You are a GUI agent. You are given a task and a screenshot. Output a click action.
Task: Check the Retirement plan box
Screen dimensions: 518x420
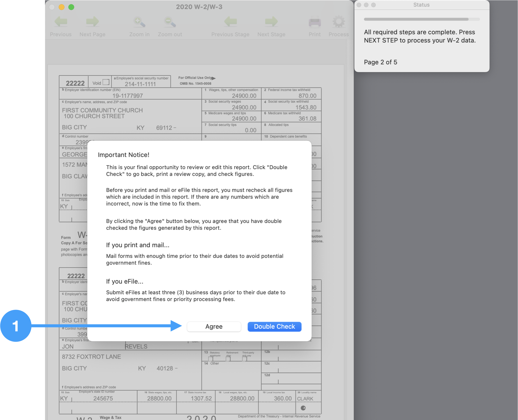click(228, 359)
